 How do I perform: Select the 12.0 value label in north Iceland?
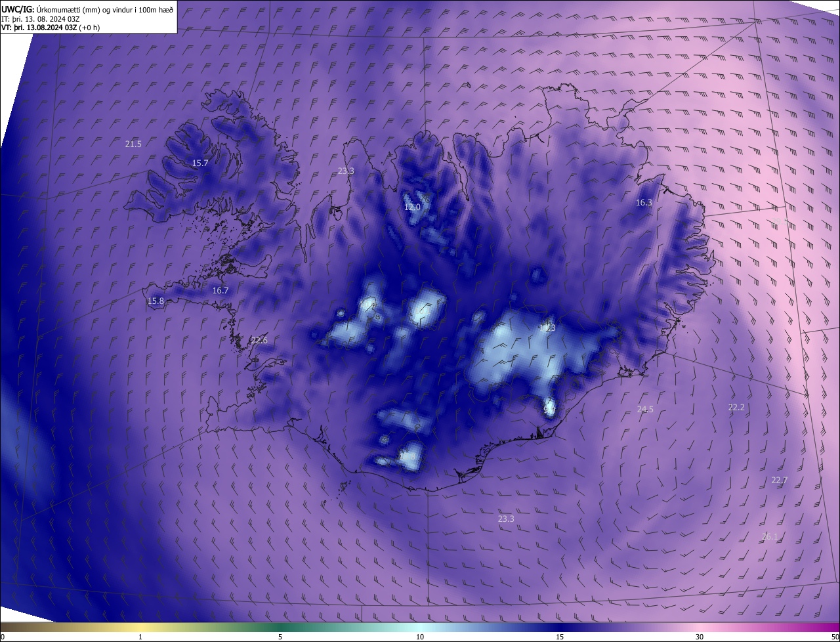(x=412, y=207)
